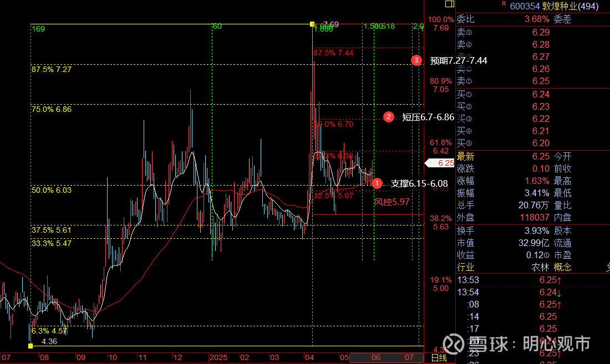Image resolution: width=610 pixels, height=364 pixels.
Task: Click the 38.2% 5.63 price axis label
Action: pos(441,222)
